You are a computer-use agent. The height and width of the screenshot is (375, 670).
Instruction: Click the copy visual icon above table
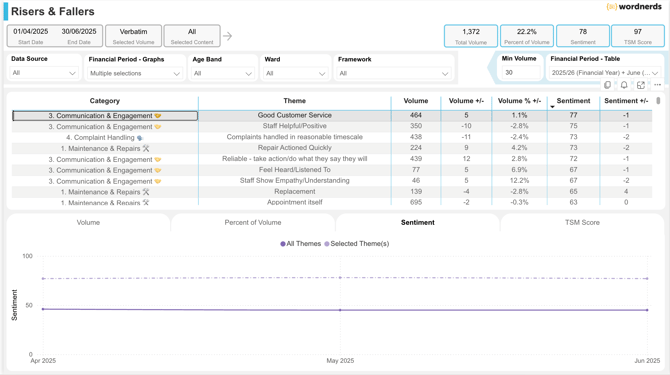[607, 85]
